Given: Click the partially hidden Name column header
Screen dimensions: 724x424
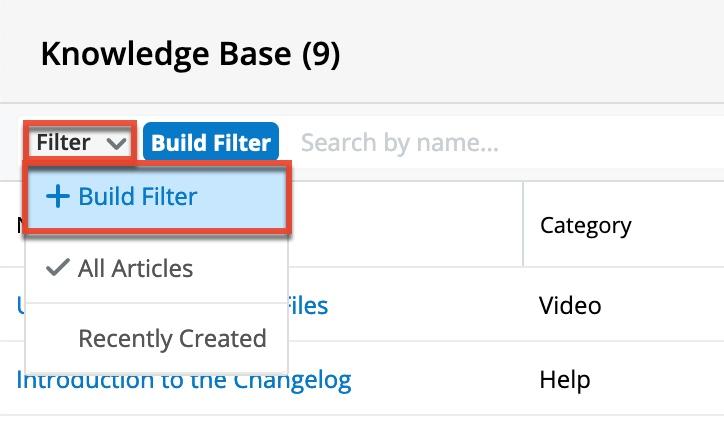Looking at the screenshot, I should (20, 226).
